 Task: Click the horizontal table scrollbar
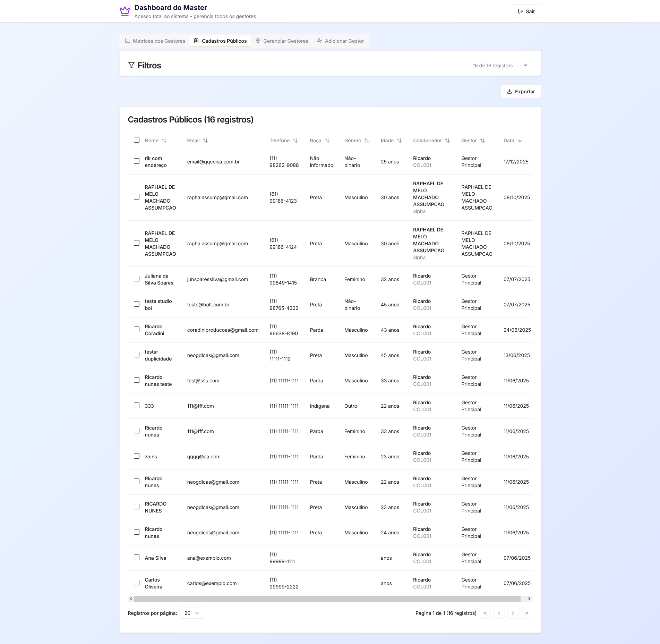point(327,599)
